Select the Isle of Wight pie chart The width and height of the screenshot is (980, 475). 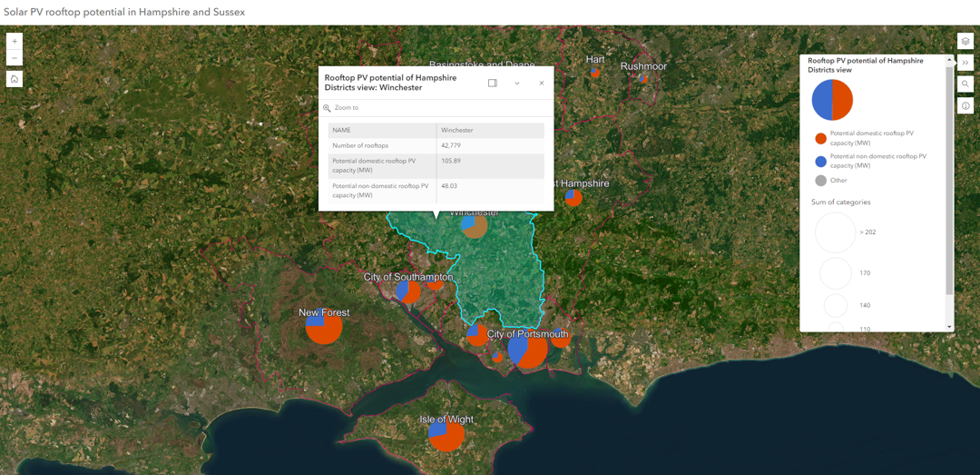[x=446, y=435]
